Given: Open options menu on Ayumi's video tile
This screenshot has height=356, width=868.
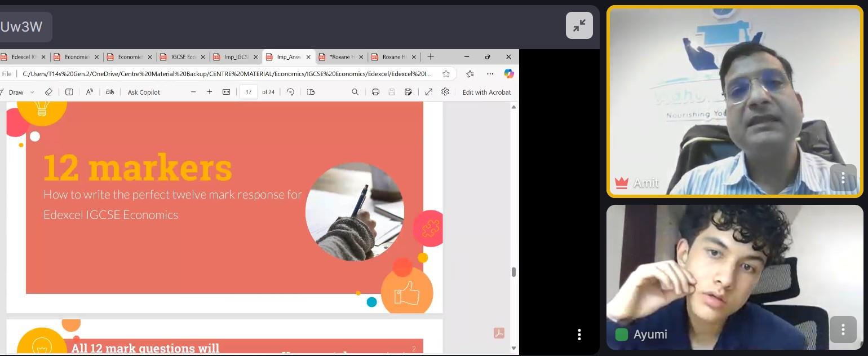Looking at the screenshot, I should tap(843, 329).
